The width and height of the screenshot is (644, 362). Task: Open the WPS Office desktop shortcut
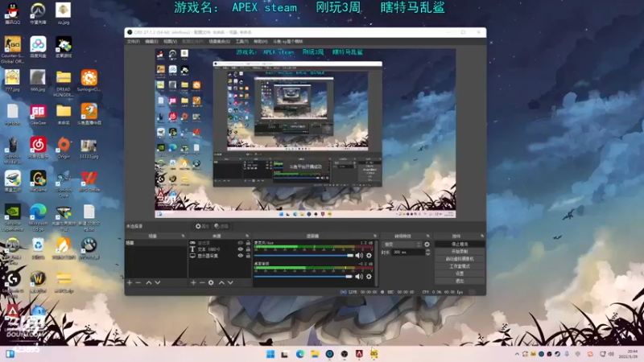(89, 182)
